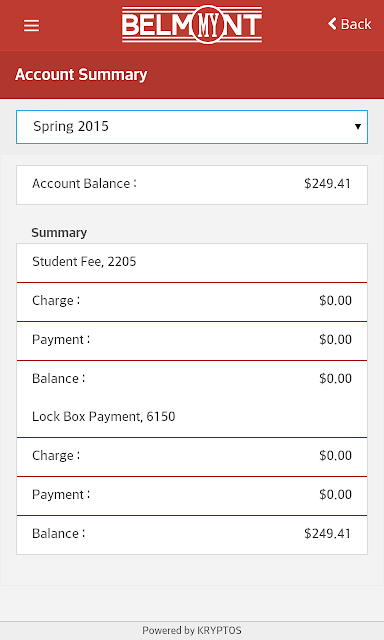Select the Lock Box Payment amount row

click(x=192, y=496)
